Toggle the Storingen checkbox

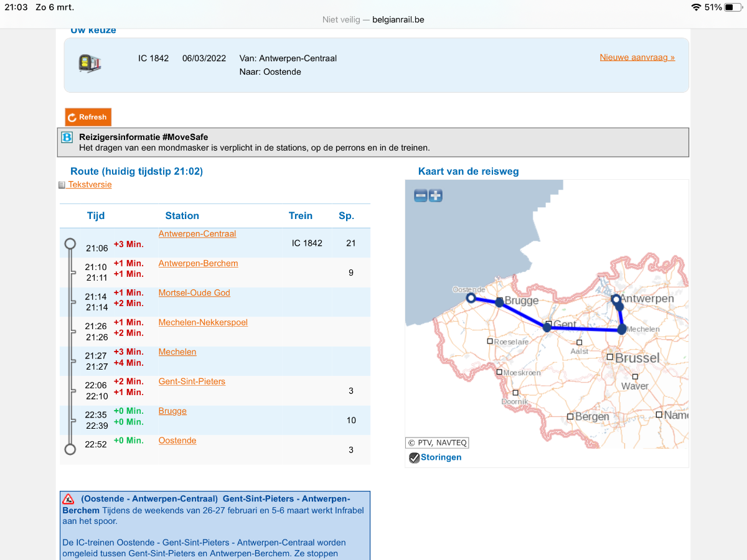click(x=414, y=458)
